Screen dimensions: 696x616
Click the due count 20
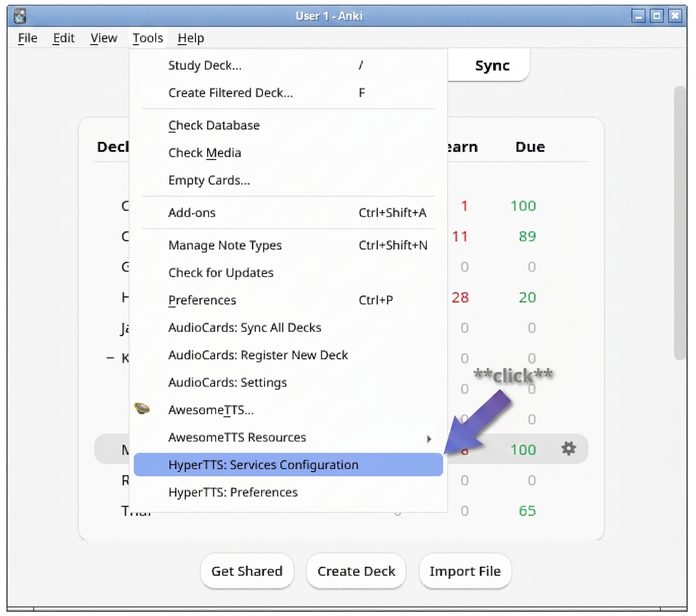click(x=527, y=297)
